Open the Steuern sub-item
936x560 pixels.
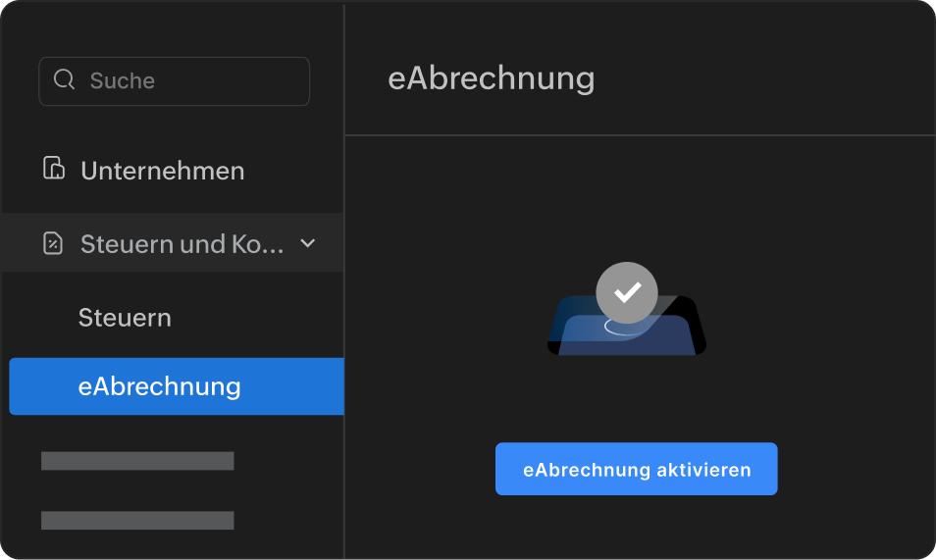(x=125, y=318)
